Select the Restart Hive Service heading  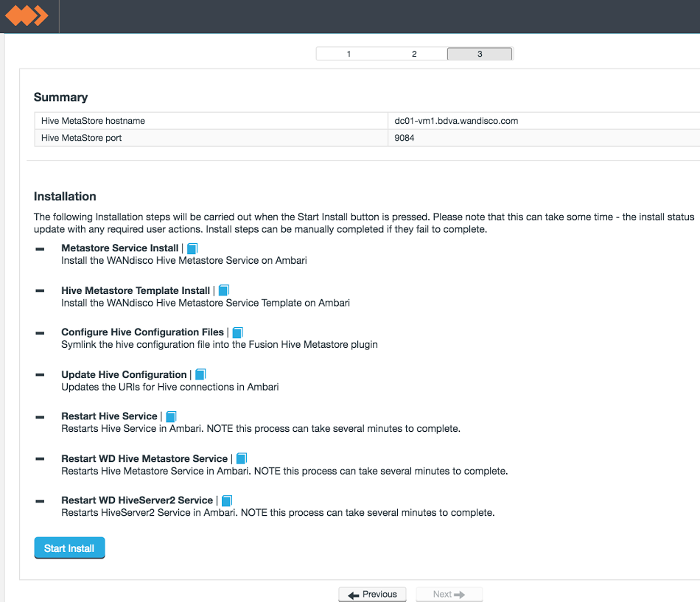click(109, 416)
